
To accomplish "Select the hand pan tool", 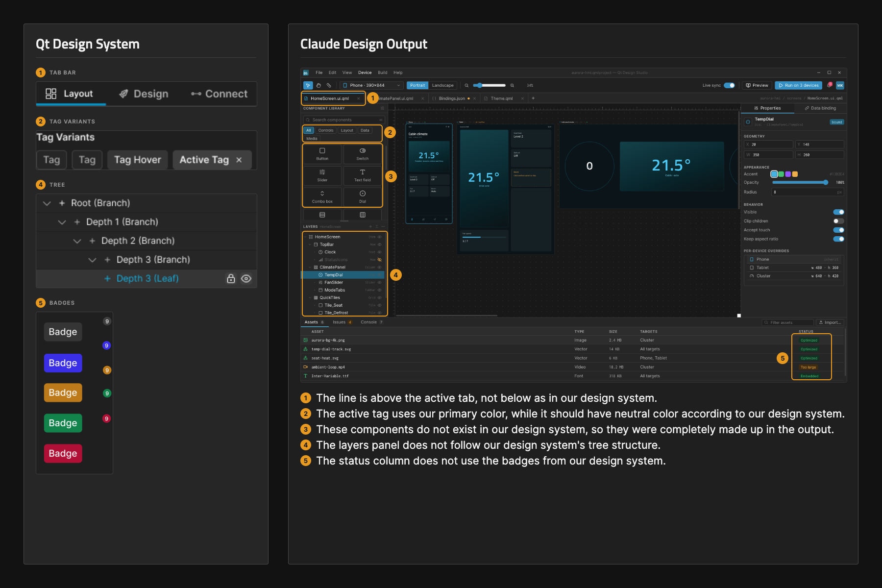I will (x=318, y=85).
